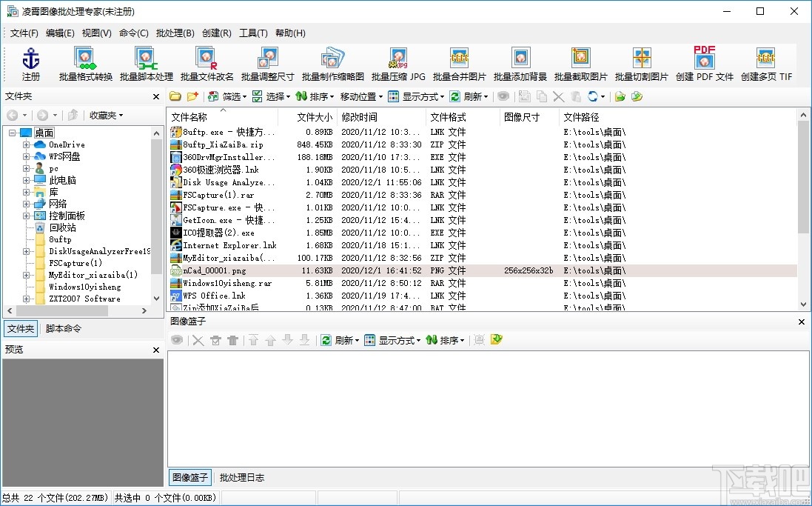Open the 帮助(H) menu
The image size is (812, 506).
(290, 33)
